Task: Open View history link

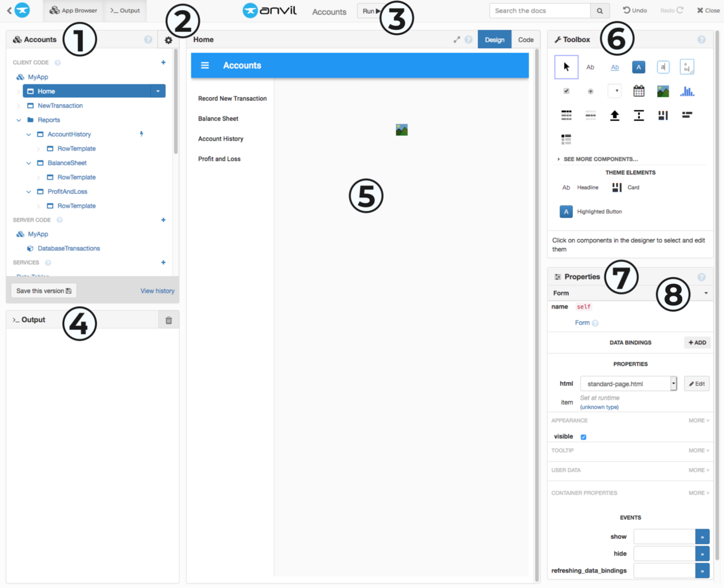Action: [157, 290]
